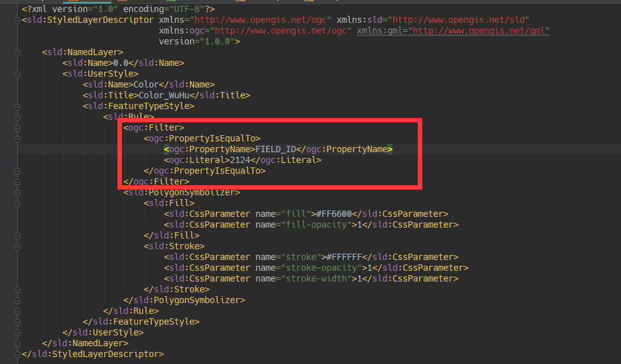Click the closing /sld:FeatureTypeStyle tag text
Screen dimensions: 621x364
click(141, 322)
